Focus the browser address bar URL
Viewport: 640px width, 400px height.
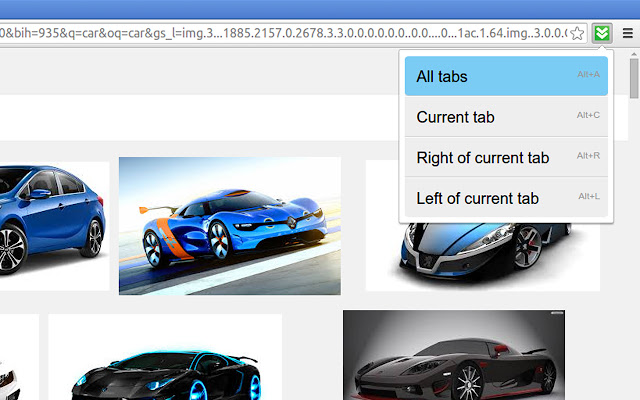pos(280,33)
